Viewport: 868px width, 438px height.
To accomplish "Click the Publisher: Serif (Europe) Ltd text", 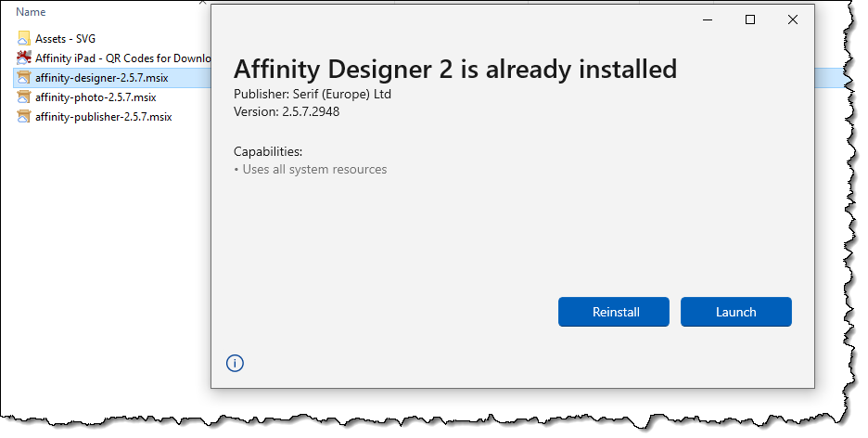I will (313, 94).
